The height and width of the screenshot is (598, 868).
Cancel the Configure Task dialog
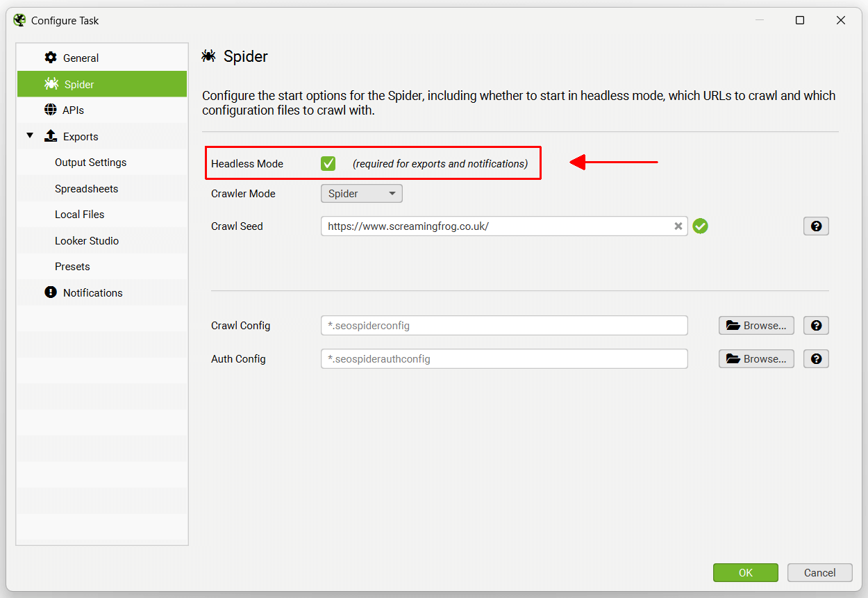[x=819, y=572]
